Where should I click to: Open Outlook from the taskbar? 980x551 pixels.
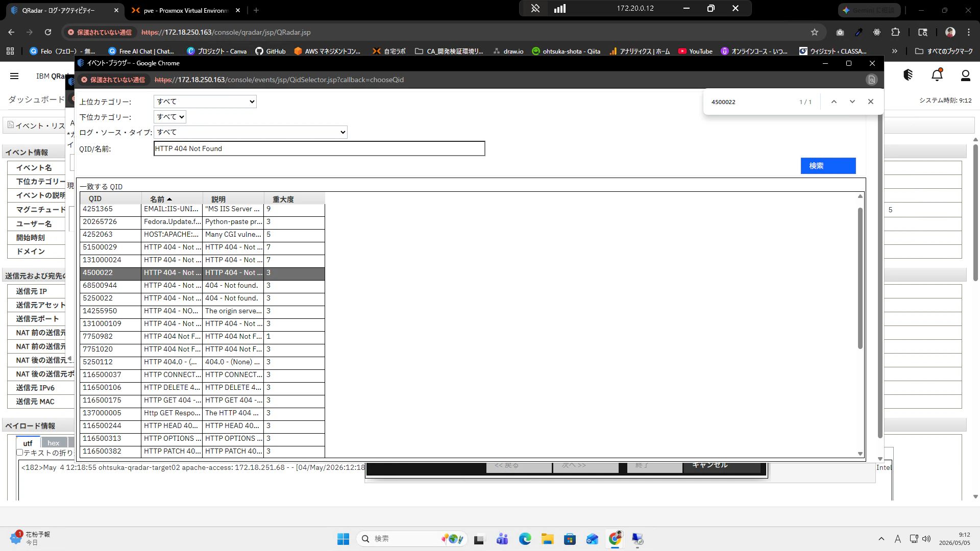point(592,539)
